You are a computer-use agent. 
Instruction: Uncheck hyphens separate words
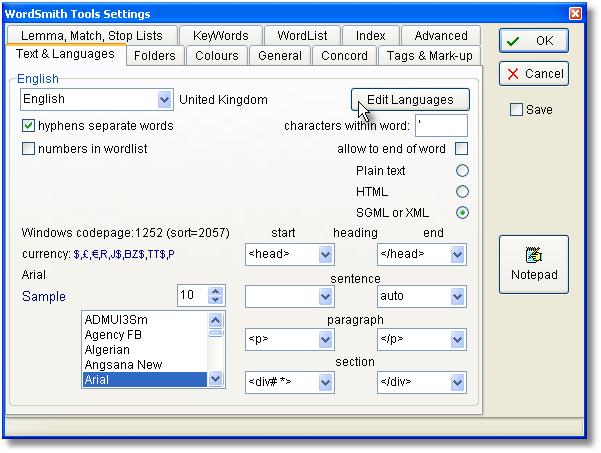click(28, 126)
